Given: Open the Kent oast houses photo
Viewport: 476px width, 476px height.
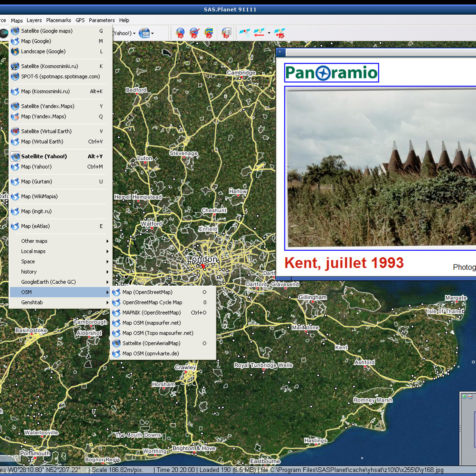Looking at the screenshot, I should click(381, 168).
